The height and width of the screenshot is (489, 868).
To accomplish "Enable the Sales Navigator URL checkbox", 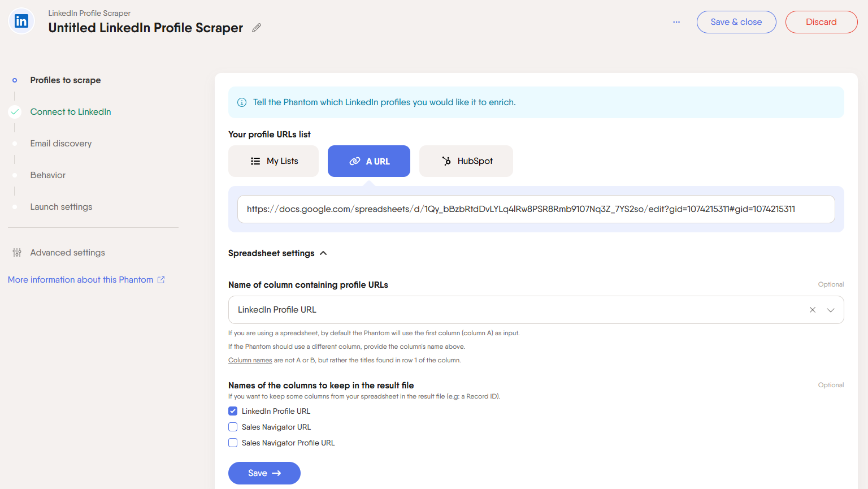I will 233,427.
